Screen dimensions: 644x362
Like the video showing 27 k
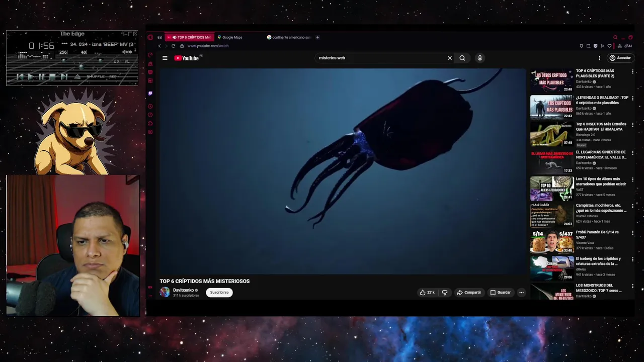coord(427,292)
